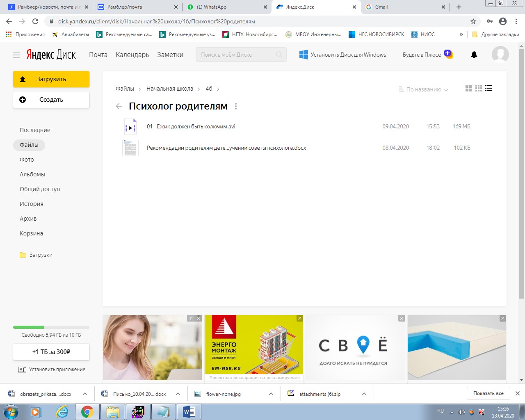Click the Создать button
Screen dimensions: 525x420
[x=51, y=100]
